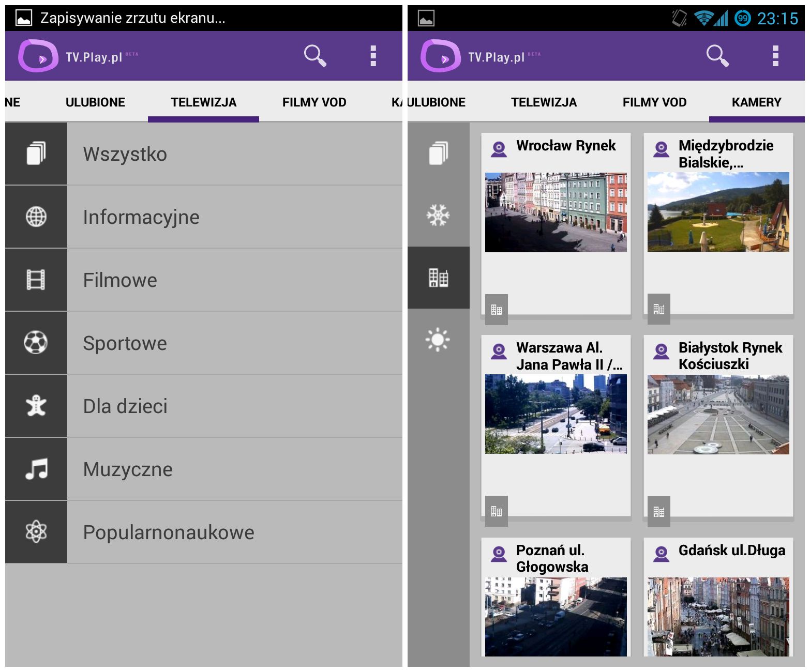
Task: Tap the battery indicator showing 99
Action: click(743, 19)
